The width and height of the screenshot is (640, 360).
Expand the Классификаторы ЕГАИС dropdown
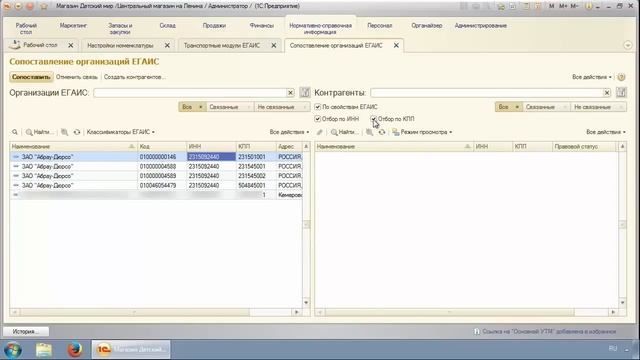coord(120,132)
